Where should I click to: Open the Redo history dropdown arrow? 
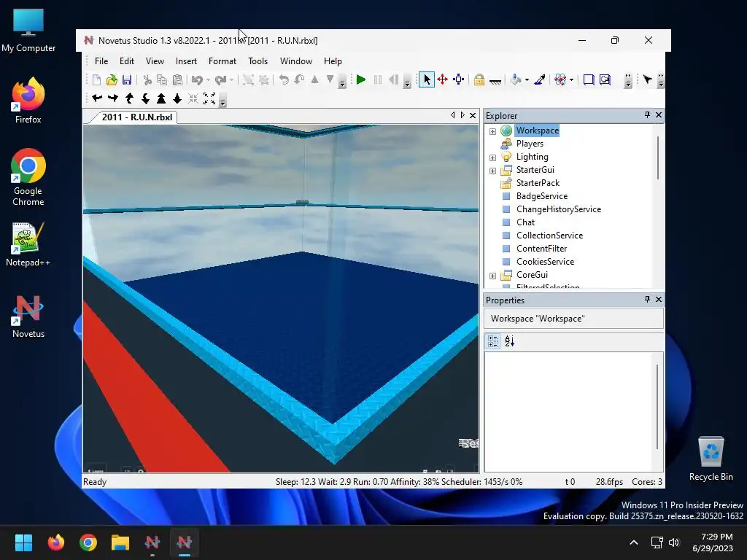(231, 80)
